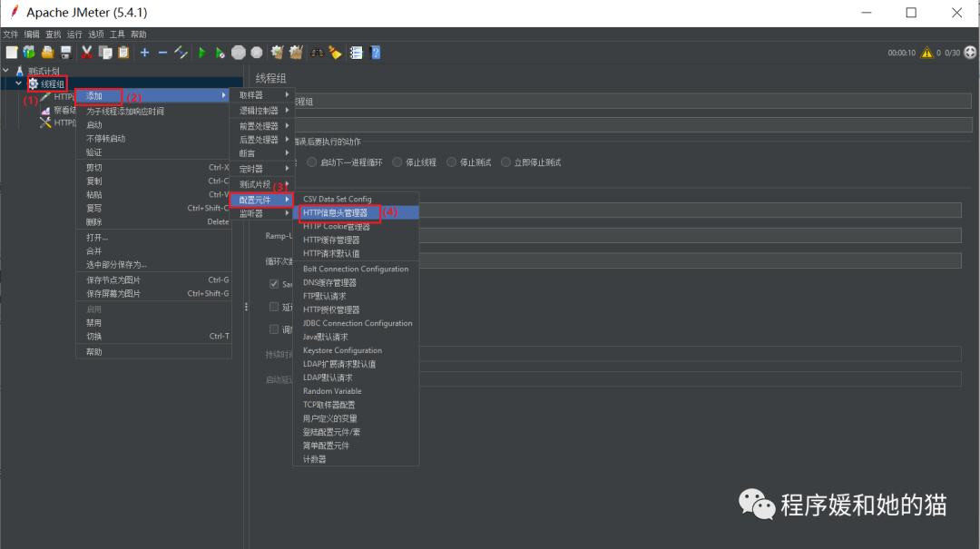Open the 选项 menu
The image size is (980, 549).
coord(95,34)
